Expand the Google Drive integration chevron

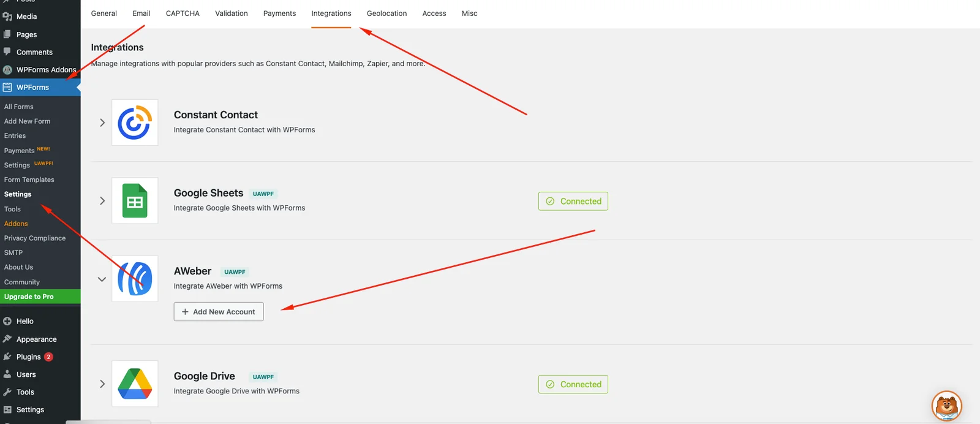[102, 384]
